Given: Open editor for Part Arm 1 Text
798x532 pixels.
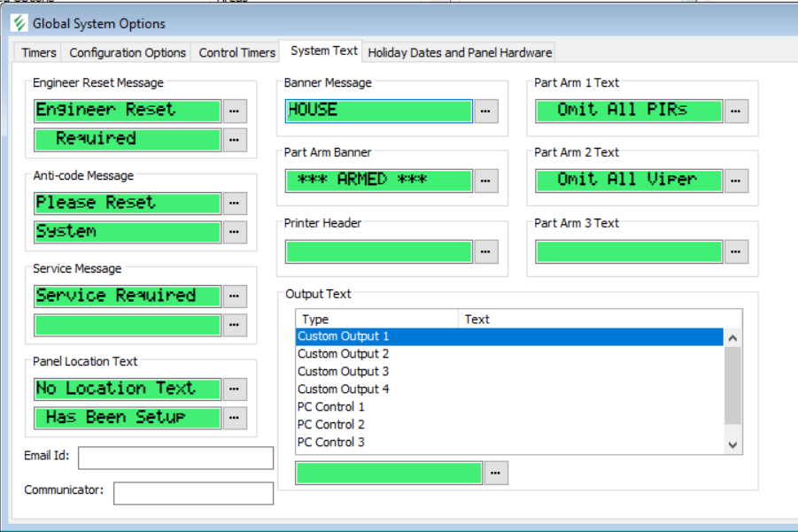Looking at the screenshot, I should point(737,111).
